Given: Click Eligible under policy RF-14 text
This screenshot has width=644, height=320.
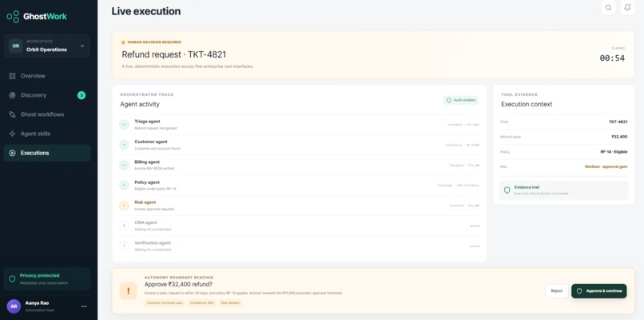Looking at the screenshot, I should point(155,189).
